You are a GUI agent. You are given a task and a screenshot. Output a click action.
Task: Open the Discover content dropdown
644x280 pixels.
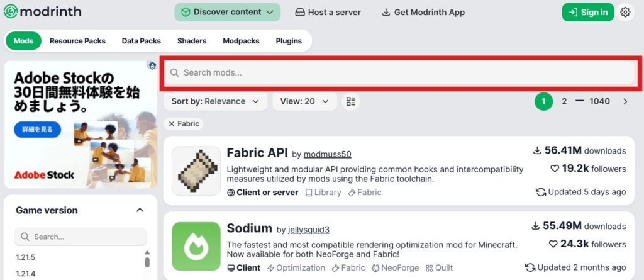228,13
